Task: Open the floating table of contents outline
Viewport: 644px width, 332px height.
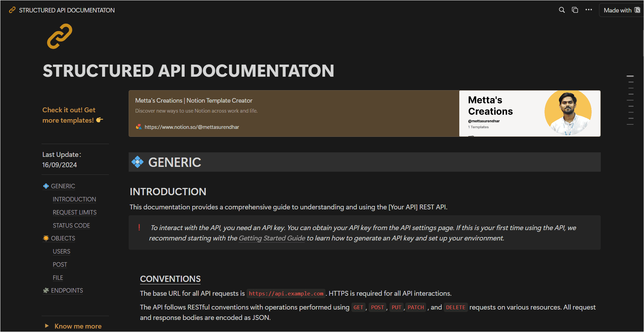Action: (630, 100)
